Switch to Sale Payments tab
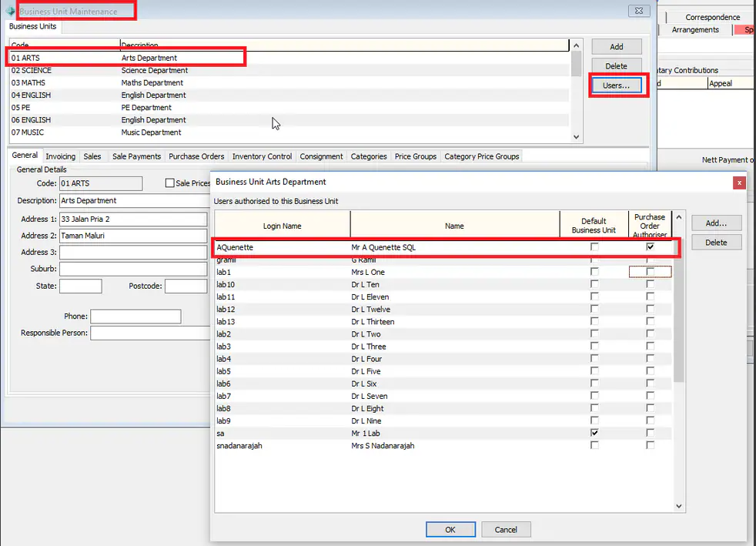Viewport: 756px width, 546px height. tap(136, 156)
